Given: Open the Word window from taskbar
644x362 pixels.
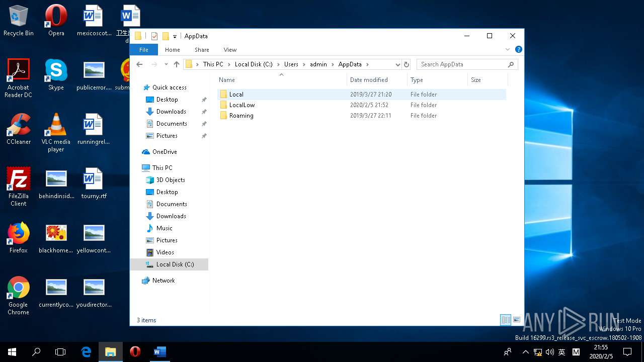Looking at the screenshot, I should pyautogui.click(x=159, y=352).
